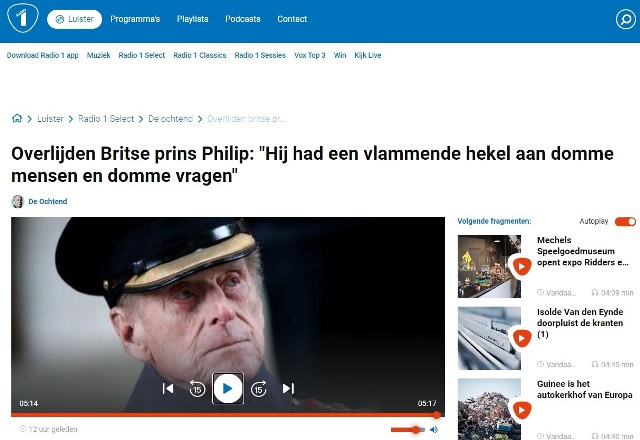
Task: Turn off the Autoplay switch
Action: tap(625, 221)
